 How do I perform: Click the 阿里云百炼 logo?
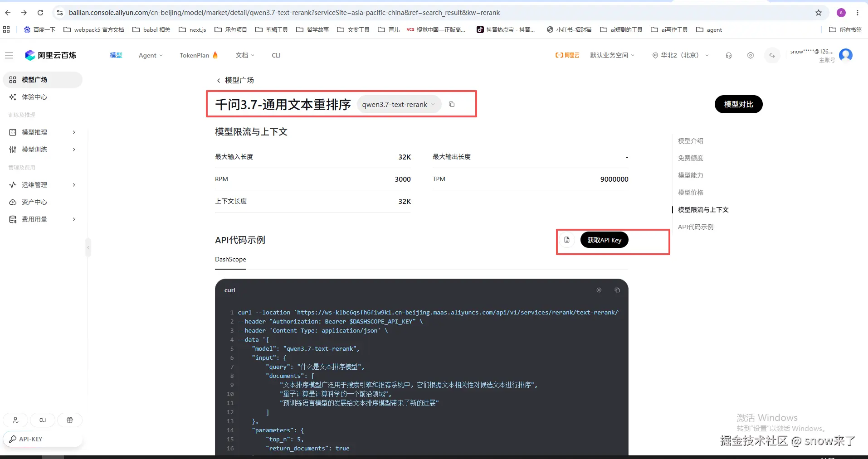click(x=51, y=55)
